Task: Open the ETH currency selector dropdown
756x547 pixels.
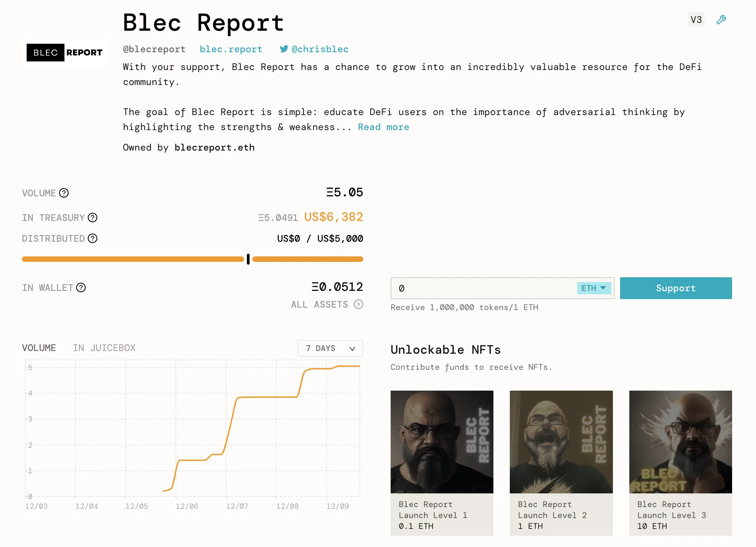Action: click(x=594, y=288)
